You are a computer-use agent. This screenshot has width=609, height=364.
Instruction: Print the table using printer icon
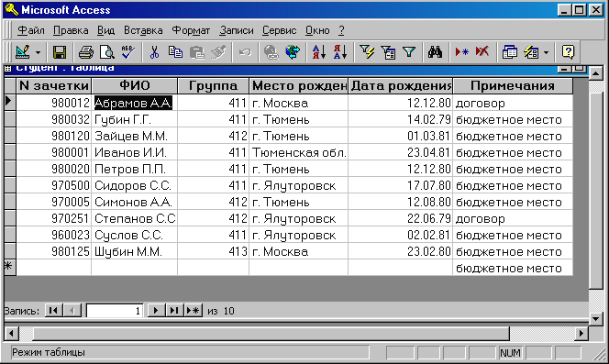86,52
